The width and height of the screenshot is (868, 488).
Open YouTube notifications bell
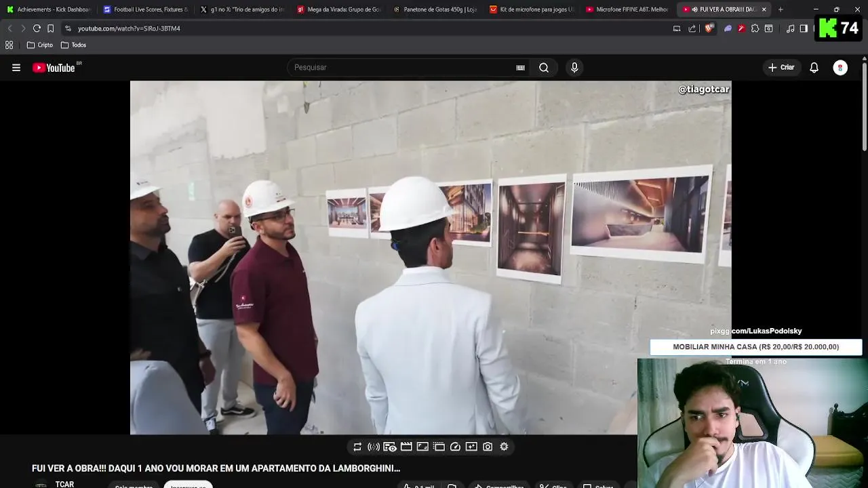pyautogui.click(x=814, y=68)
